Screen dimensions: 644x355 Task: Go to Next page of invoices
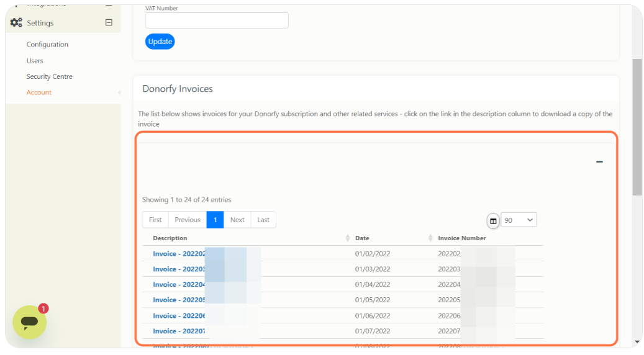pyautogui.click(x=237, y=220)
